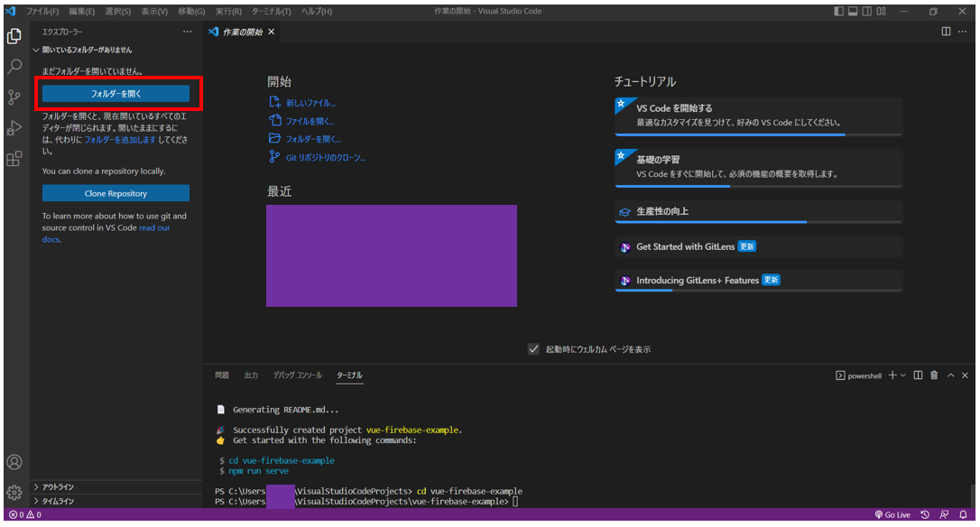Image resolution: width=980 pixels, height=527 pixels.
Task: Click the blue フォルダーを開く button
Action: click(116, 94)
